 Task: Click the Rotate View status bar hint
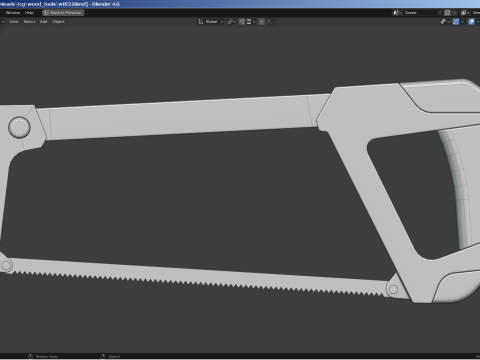coord(43,356)
